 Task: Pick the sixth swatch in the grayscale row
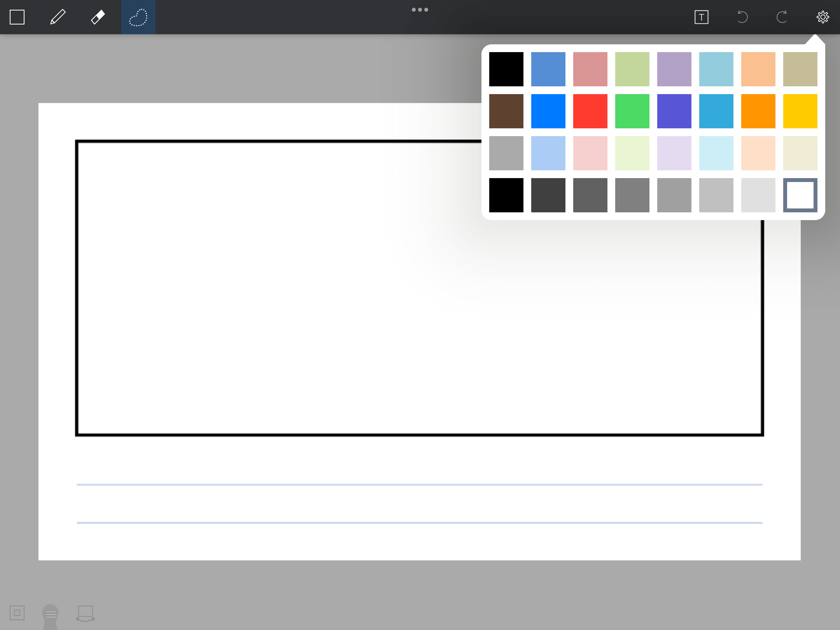pyautogui.click(x=716, y=195)
